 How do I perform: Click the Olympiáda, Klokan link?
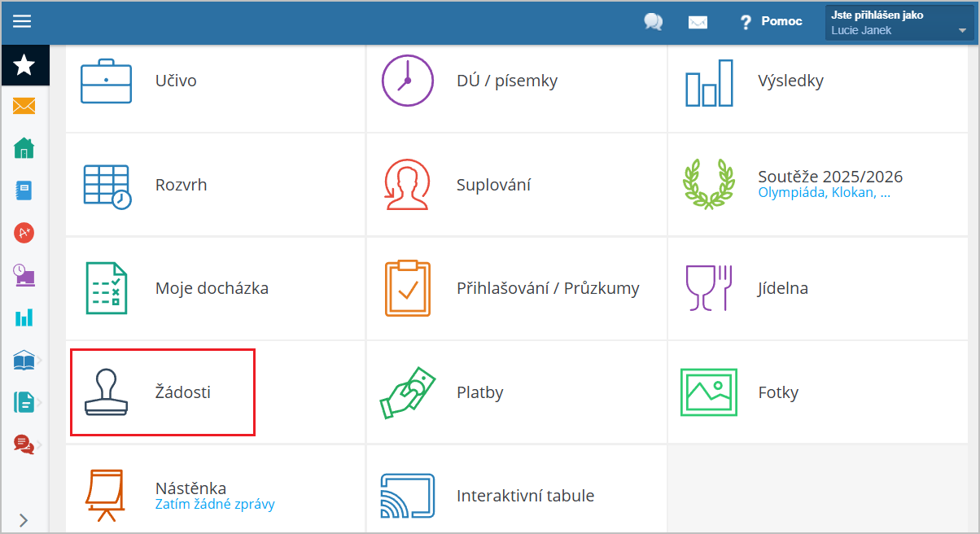[x=823, y=193]
